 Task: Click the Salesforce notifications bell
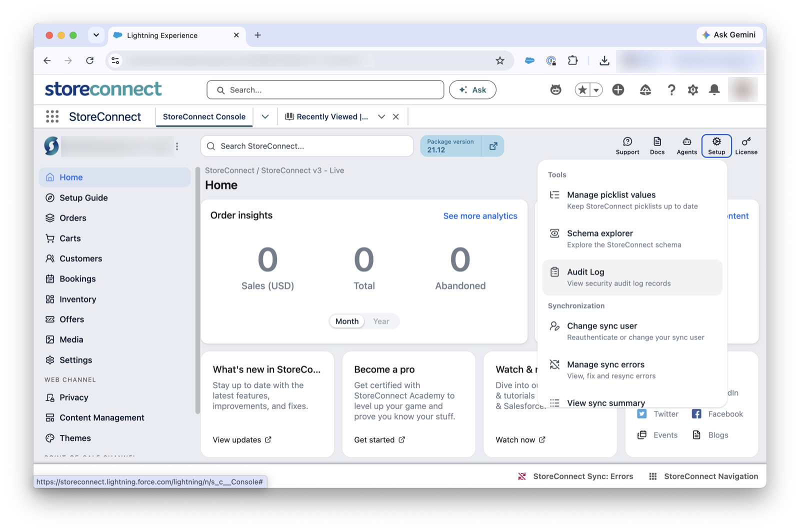click(714, 90)
